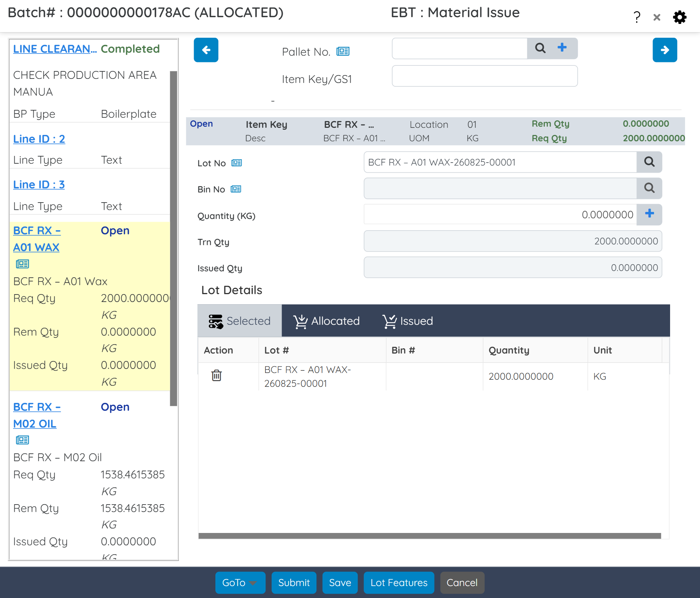Switch to the Issued tab

(408, 321)
